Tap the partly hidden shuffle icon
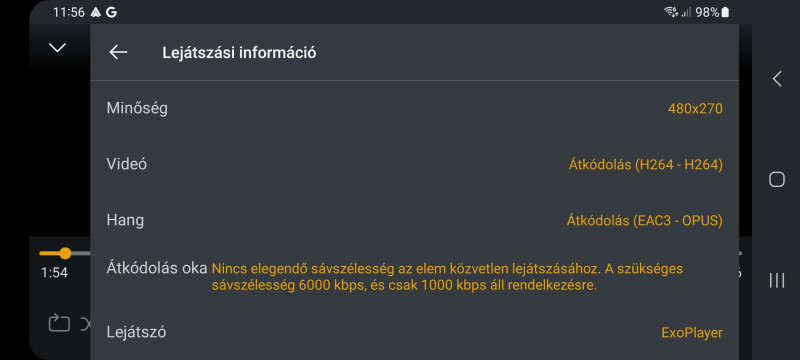Image resolution: width=800 pixels, height=360 pixels. pyautogui.click(x=86, y=323)
